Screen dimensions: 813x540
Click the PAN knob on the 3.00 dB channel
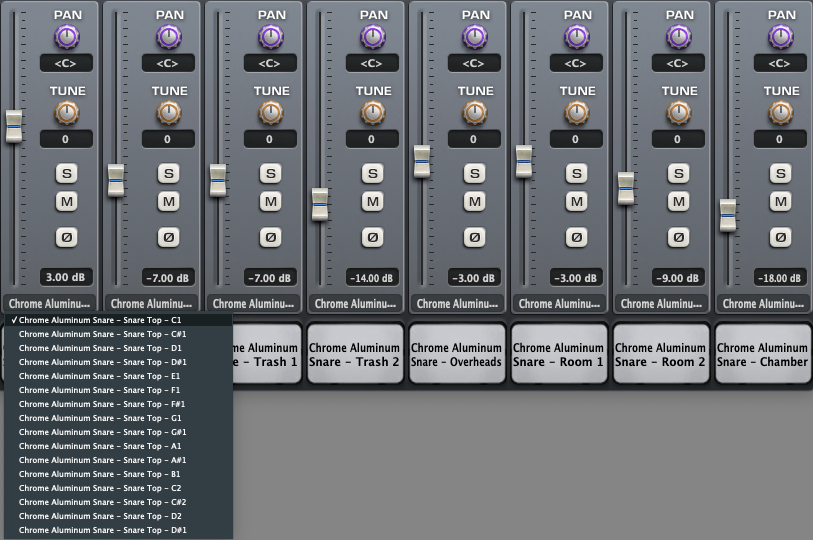66,37
